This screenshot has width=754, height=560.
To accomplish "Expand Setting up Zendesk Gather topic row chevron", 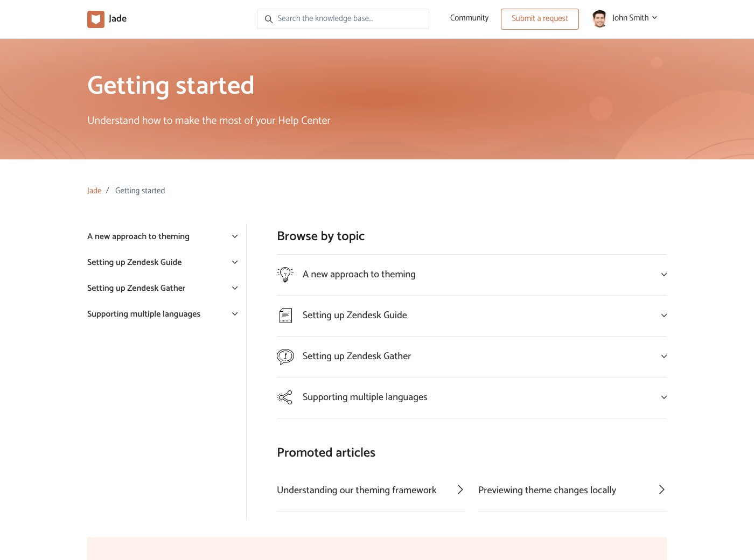I will tap(664, 356).
